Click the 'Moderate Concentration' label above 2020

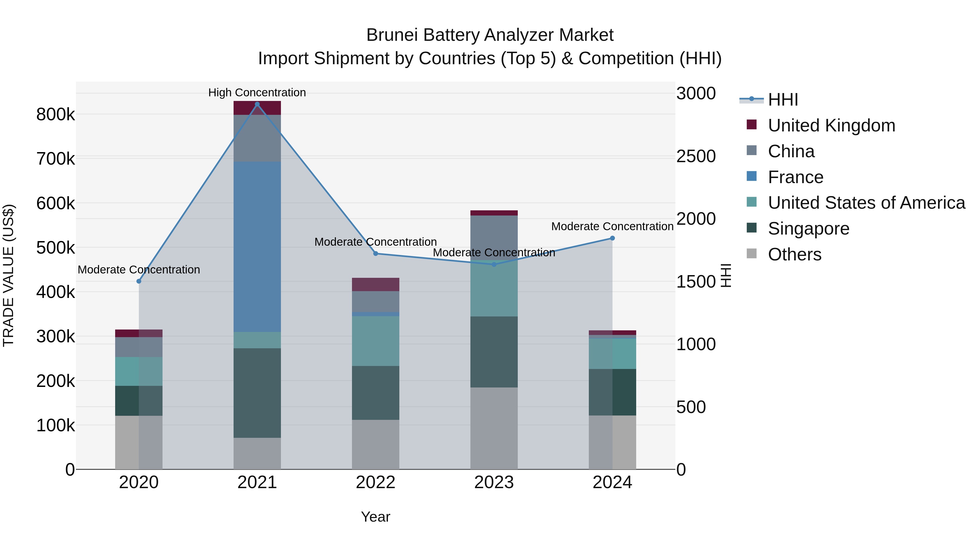(x=139, y=270)
